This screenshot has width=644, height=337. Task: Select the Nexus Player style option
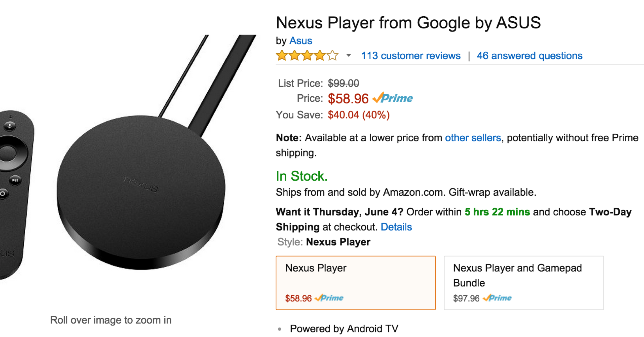pos(355,283)
